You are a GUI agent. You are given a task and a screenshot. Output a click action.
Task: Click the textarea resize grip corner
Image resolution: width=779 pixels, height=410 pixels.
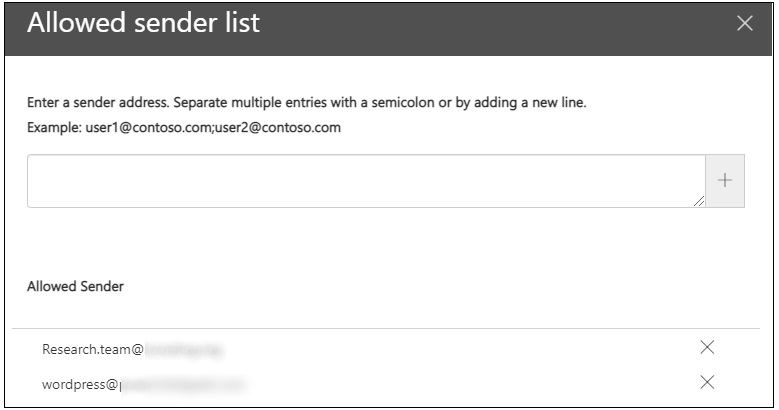[x=699, y=202]
